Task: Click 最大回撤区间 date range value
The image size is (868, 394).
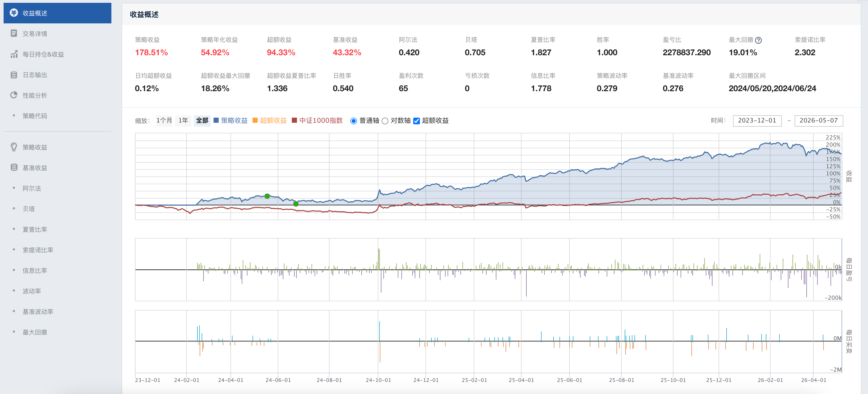Action: pos(772,89)
